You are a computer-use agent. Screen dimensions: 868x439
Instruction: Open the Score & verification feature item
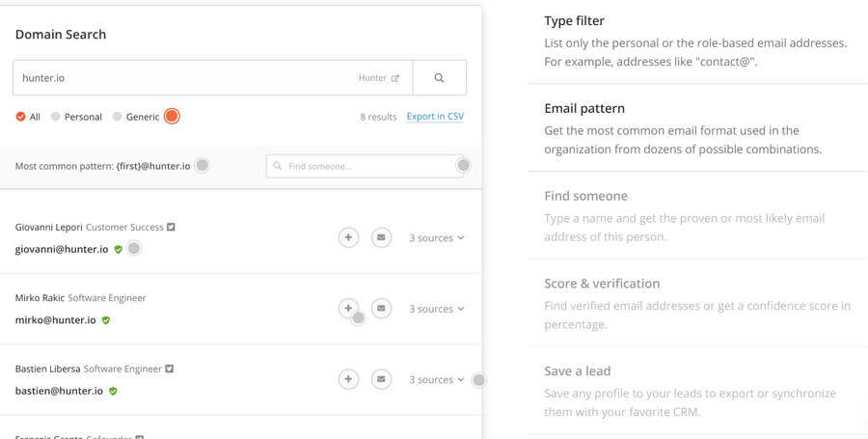tap(697, 303)
